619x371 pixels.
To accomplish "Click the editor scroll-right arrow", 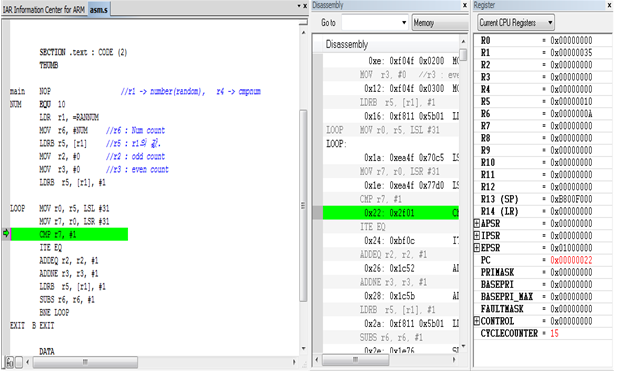I will [294, 362].
